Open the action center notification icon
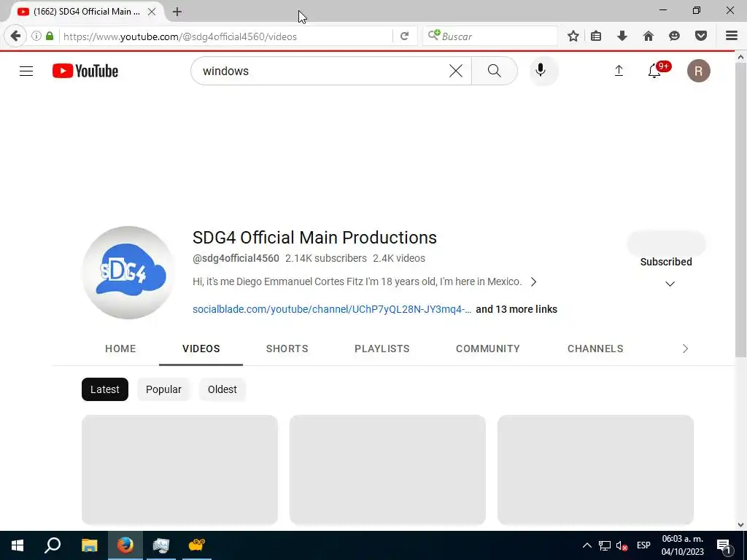The image size is (747, 560). pos(724,545)
